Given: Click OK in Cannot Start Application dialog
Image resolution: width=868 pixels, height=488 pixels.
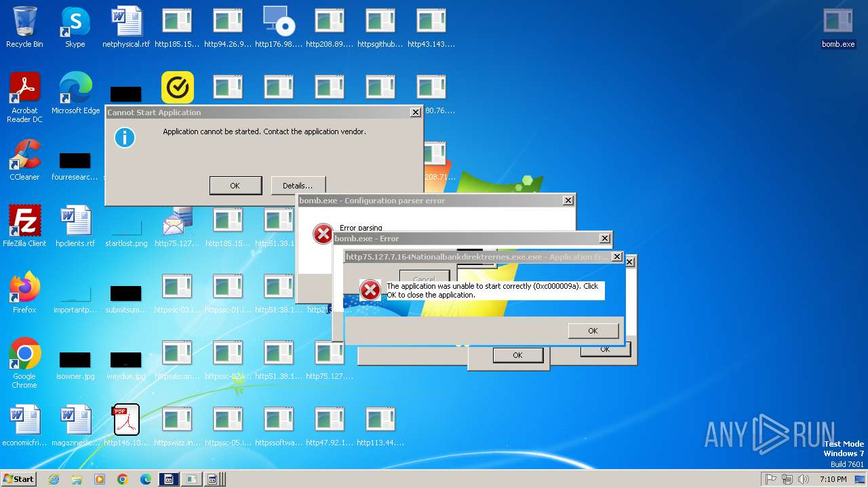Looking at the screenshot, I should [235, 186].
